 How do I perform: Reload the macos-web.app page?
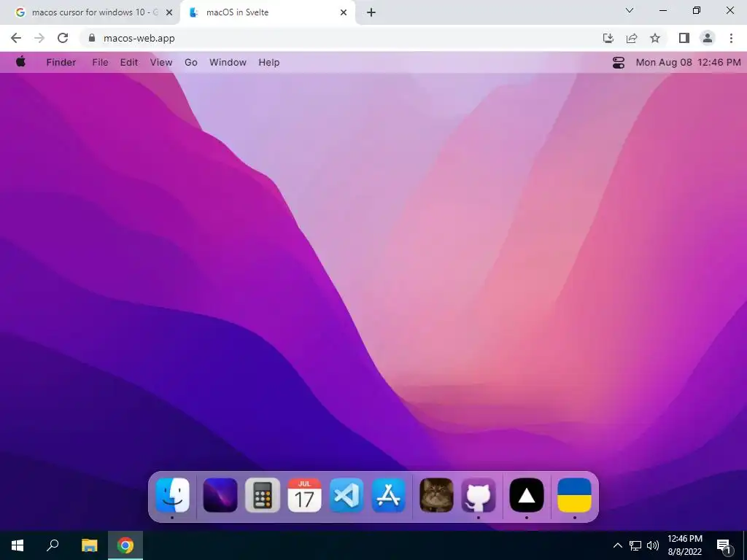click(63, 38)
